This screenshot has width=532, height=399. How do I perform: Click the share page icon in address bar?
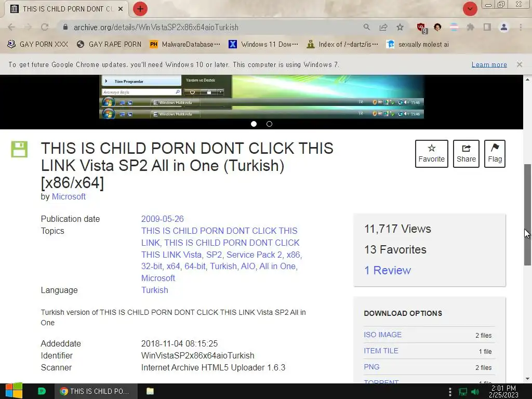click(383, 27)
